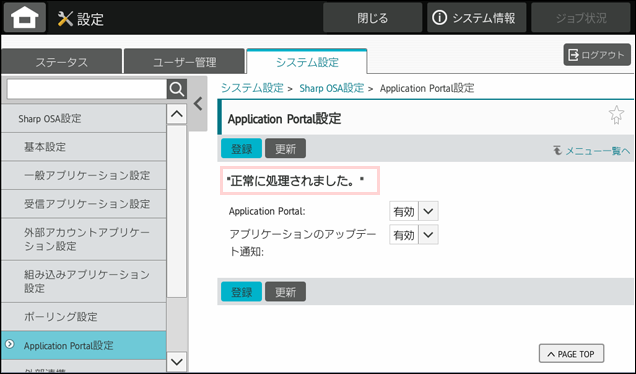Click システム設定 breadcrumb link
The height and width of the screenshot is (374, 636).
[x=252, y=88]
